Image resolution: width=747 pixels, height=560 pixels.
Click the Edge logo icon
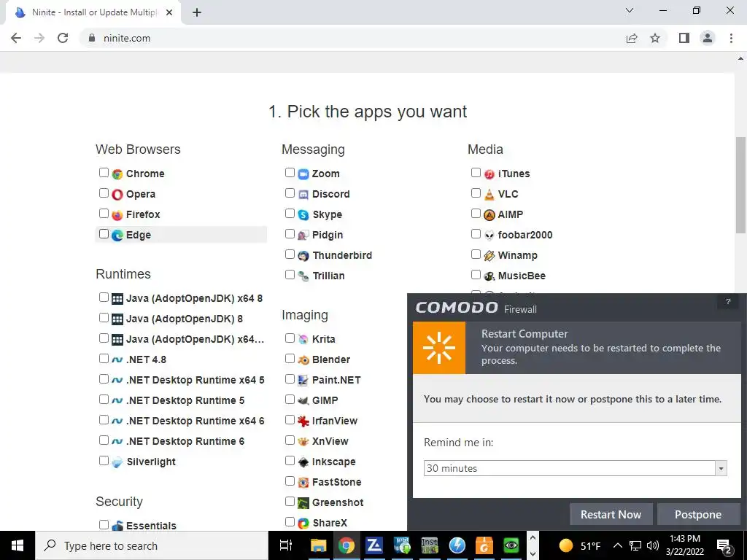coord(117,236)
